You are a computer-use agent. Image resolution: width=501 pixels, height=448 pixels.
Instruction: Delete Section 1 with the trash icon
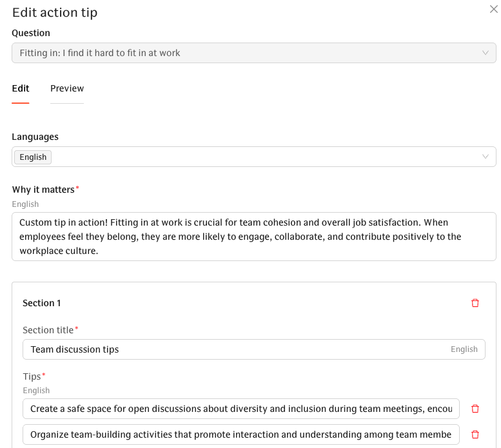[475, 303]
